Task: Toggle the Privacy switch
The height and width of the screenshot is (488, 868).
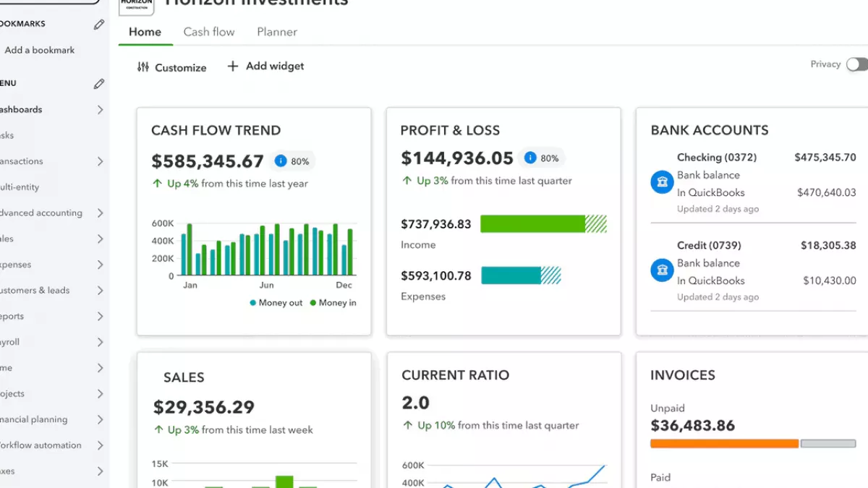Action: (857, 64)
